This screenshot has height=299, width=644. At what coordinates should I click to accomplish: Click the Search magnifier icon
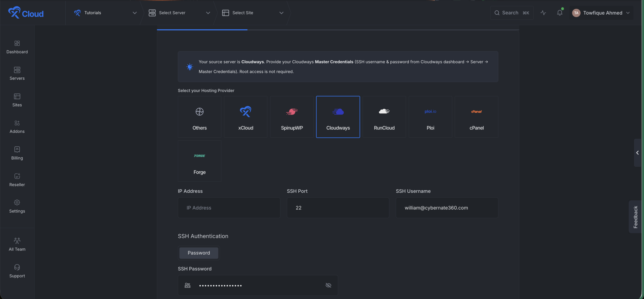[497, 13]
